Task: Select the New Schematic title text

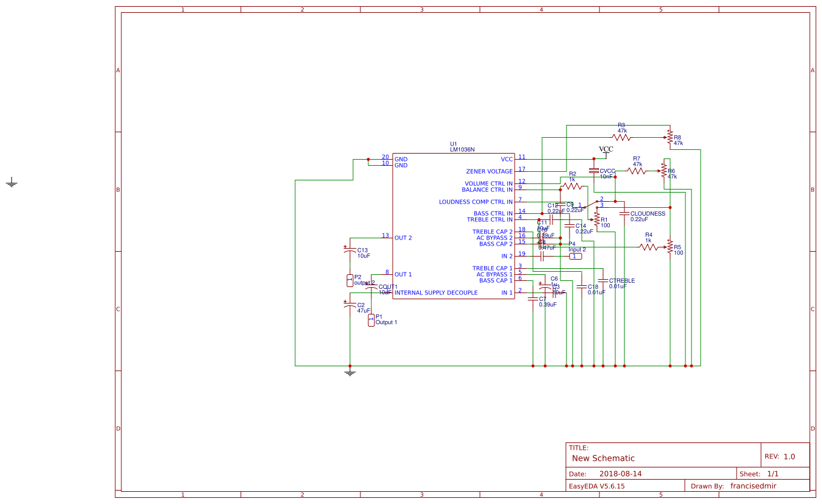Action: (x=603, y=458)
